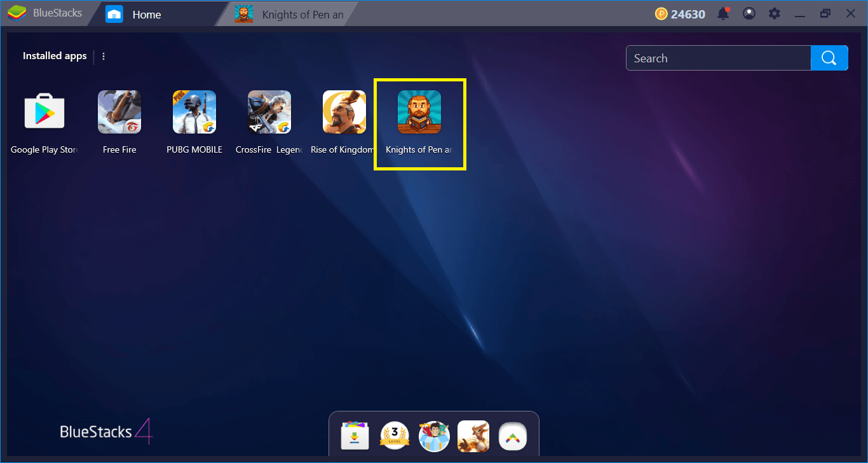
Task: Open the notifications bell
Action: [x=723, y=13]
